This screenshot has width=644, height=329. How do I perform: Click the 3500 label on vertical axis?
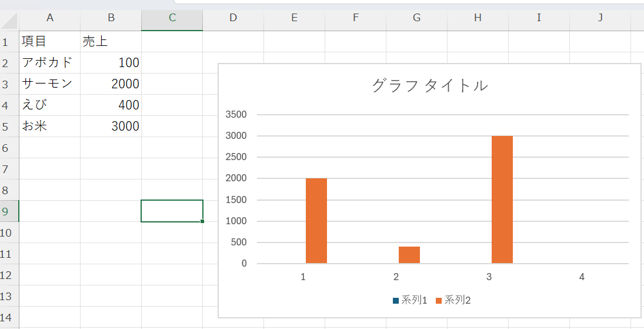coord(236,115)
